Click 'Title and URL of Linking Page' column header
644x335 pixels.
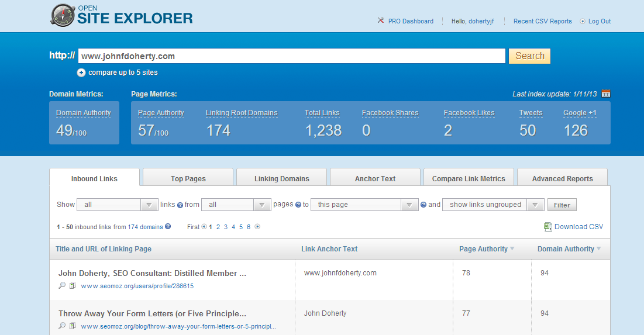(104, 249)
